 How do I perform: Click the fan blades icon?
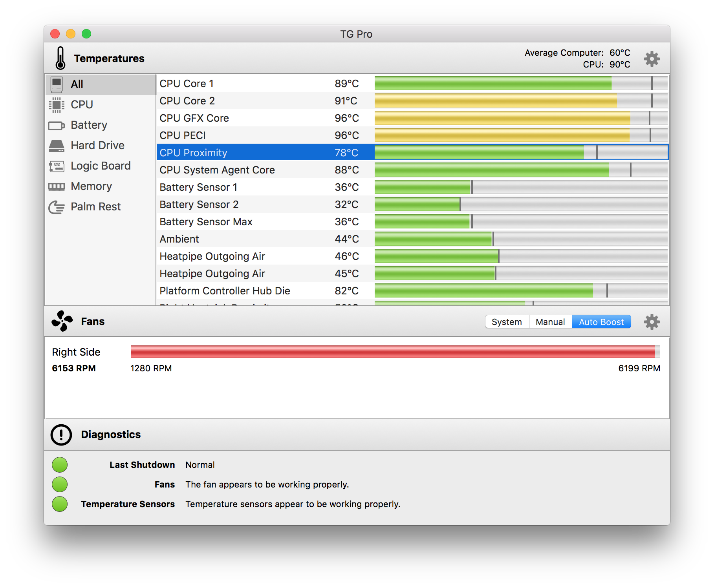click(62, 321)
